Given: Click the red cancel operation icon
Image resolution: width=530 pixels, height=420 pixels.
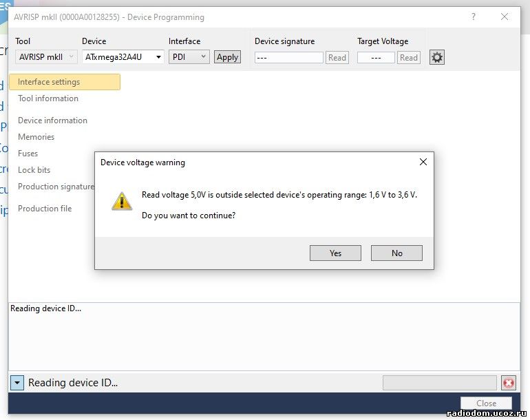Looking at the screenshot, I should click(509, 383).
